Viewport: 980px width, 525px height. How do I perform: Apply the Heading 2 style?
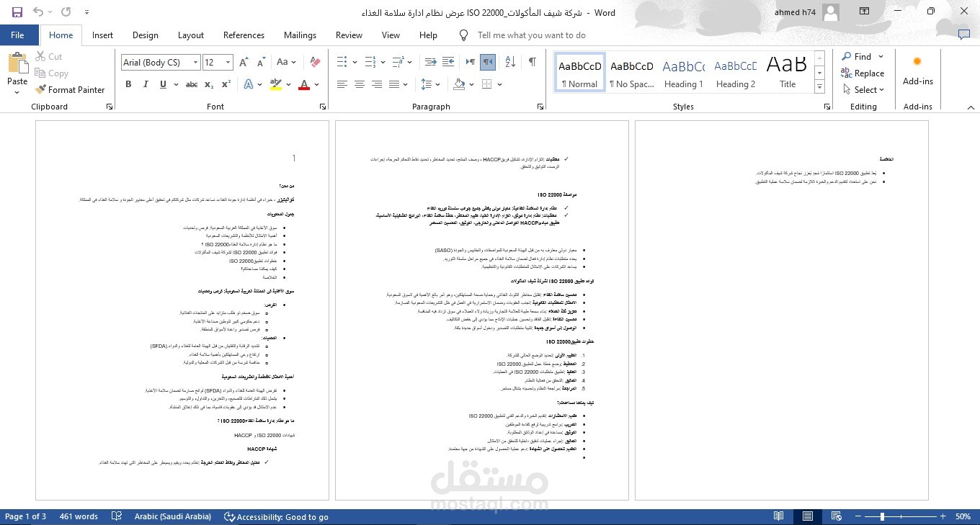coord(736,72)
